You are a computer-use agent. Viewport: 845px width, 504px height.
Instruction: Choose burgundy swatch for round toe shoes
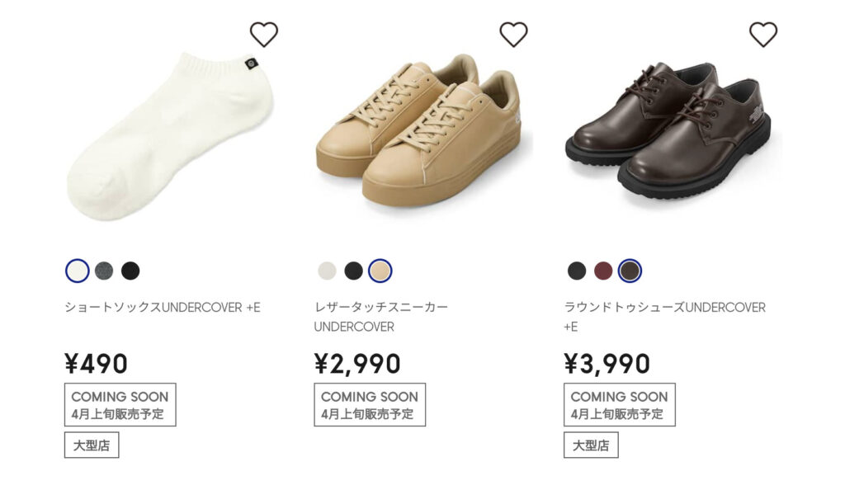603,271
